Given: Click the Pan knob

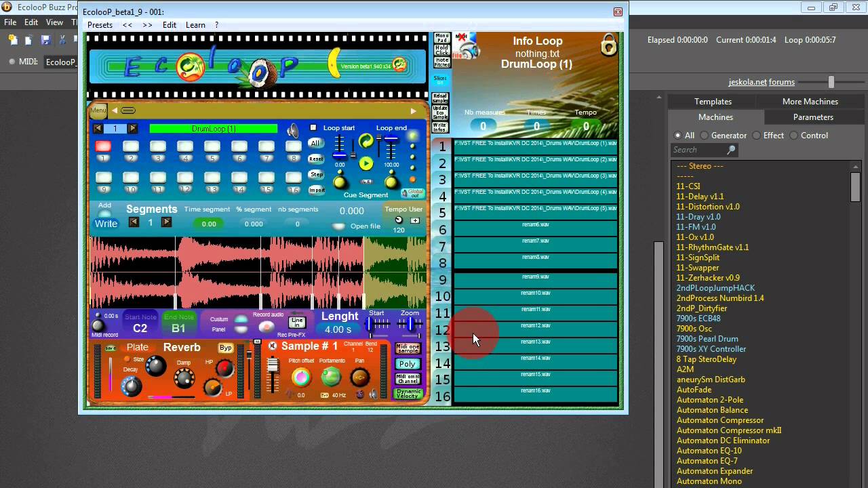Looking at the screenshot, I should [360, 378].
